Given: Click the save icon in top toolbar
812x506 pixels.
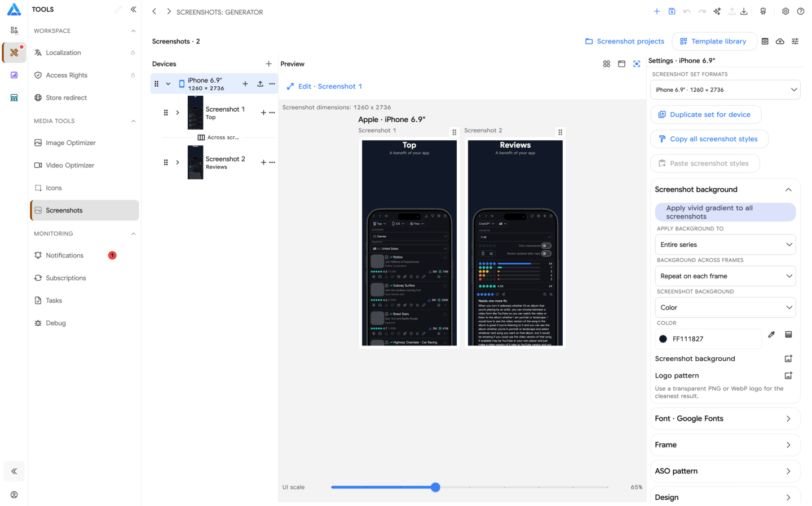Looking at the screenshot, I should point(672,11).
